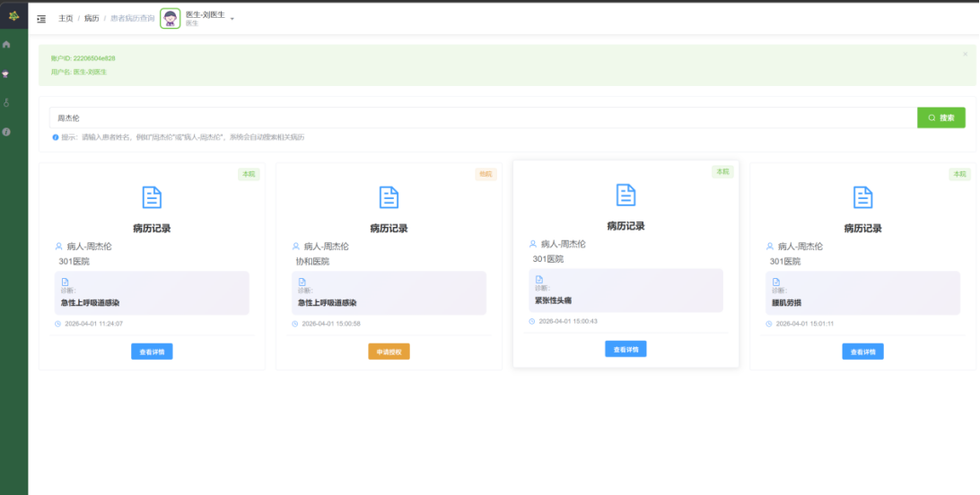Click 病历记录 title on the 协和医院 card
Image resolution: width=980 pixels, height=495 pixels.
[x=389, y=229]
